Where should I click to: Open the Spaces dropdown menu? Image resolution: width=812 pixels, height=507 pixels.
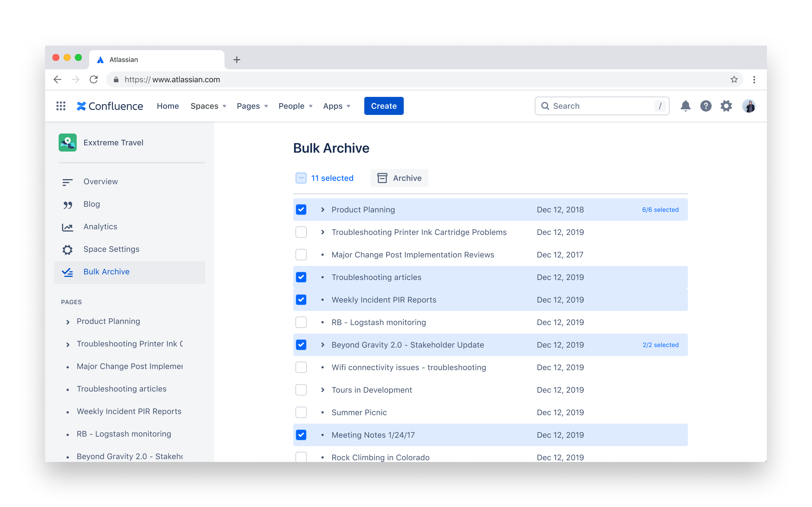[x=208, y=106]
